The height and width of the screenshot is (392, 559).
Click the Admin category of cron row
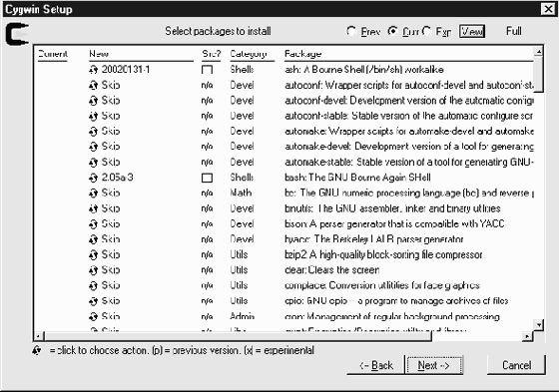point(243,316)
